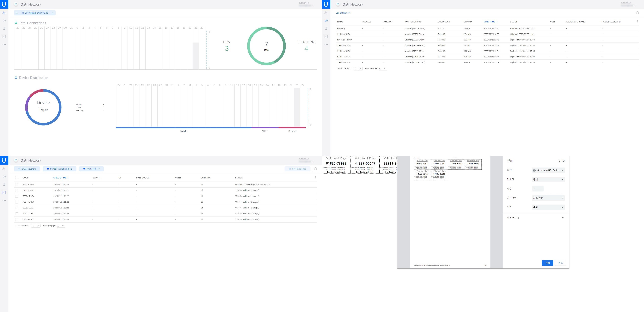644x312 pixels.
Task: Go to the previous date range with the left arrow
Action: click(17, 13)
